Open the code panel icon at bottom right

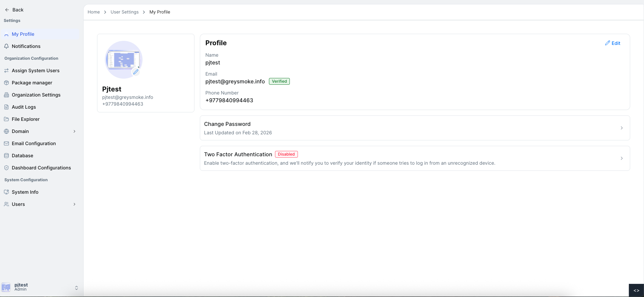(x=636, y=290)
